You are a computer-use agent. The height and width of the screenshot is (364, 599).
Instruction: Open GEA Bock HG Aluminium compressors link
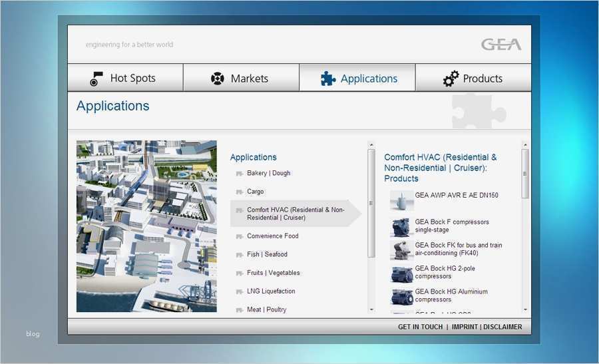pos(451,295)
